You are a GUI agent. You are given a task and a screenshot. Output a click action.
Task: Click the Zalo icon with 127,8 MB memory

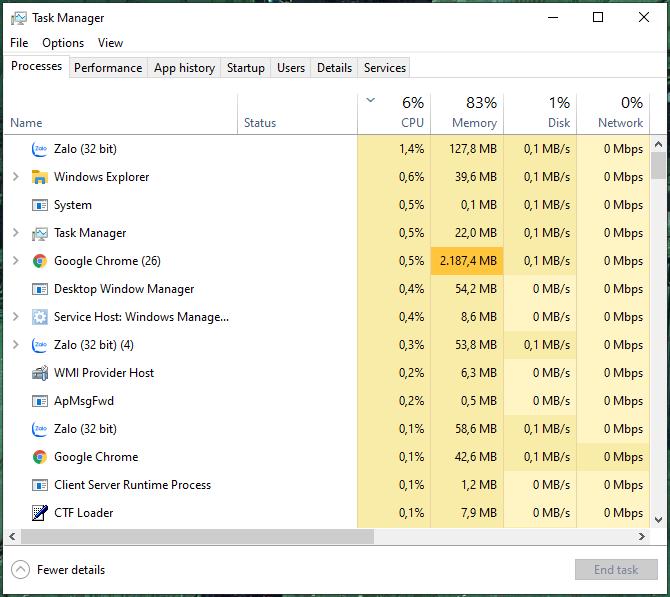click(39, 149)
